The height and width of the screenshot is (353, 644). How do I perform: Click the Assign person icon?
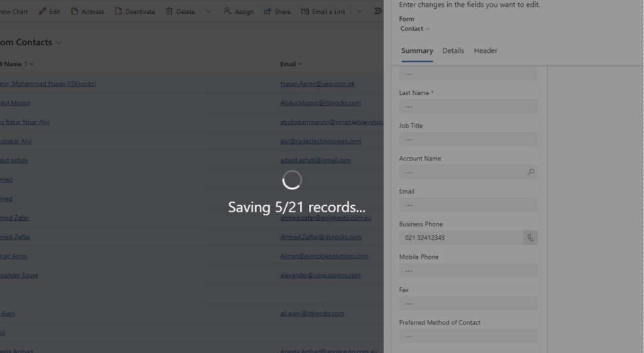pos(228,11)
